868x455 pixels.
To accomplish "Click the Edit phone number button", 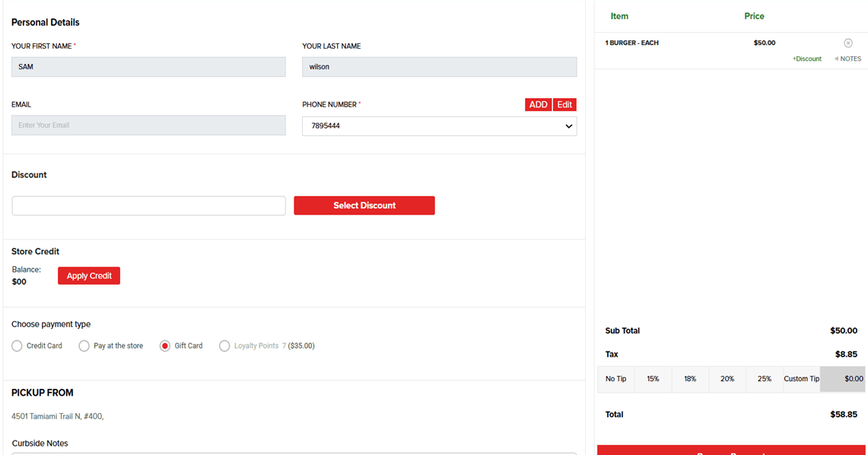I will pyautogui.click(x=564, y=105).
